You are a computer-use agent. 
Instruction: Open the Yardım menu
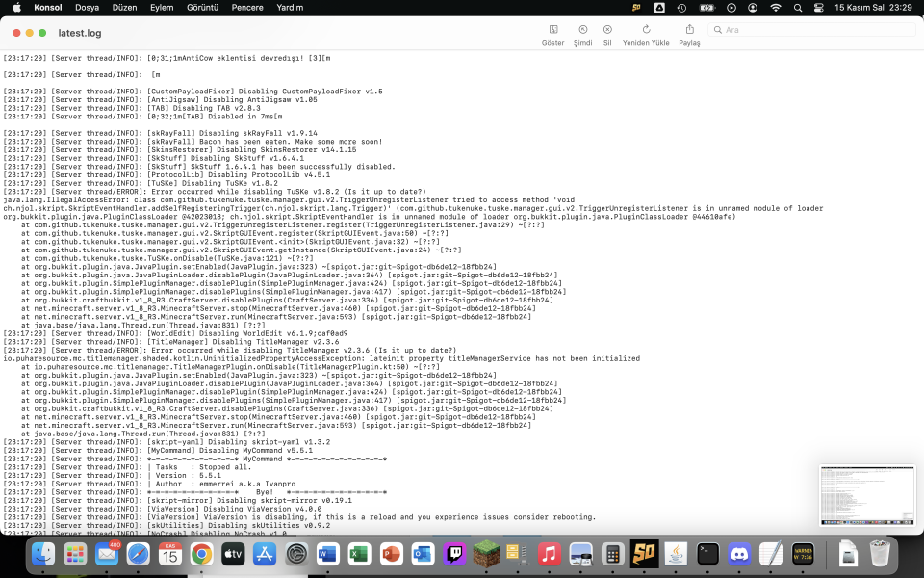(290, 8)
